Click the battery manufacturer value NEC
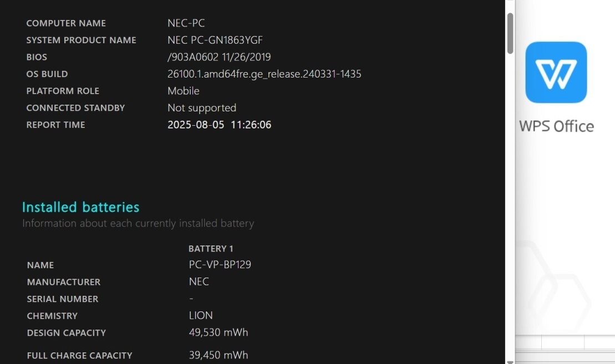Viewport: 615px width, 364px height. click(199, 281)
